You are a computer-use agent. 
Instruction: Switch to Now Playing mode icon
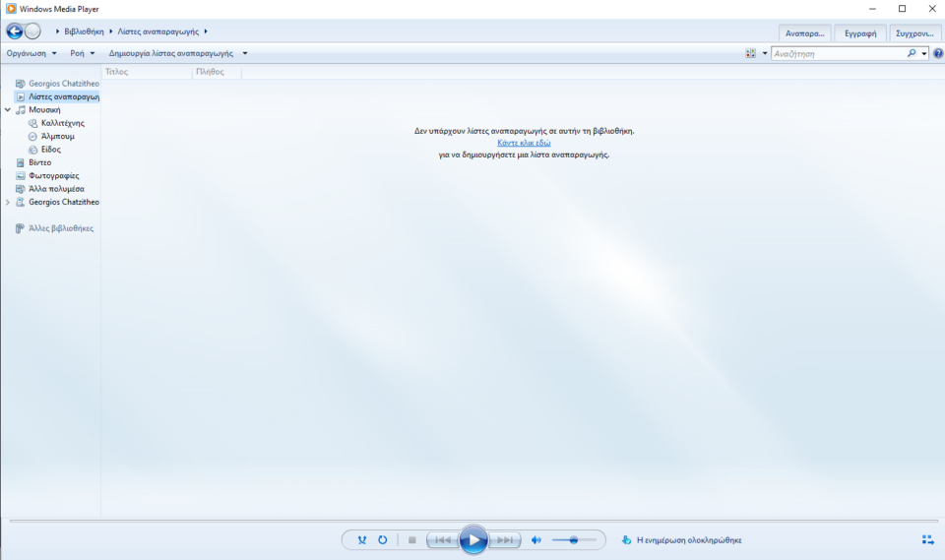[927, 539]
